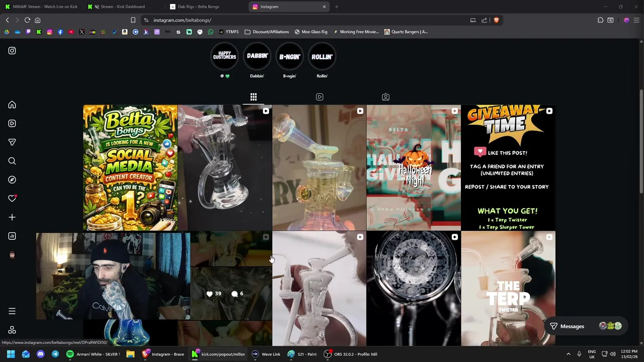Open the Amazon bookmark icon
This screenshot has width=644, height=362.
click(x=125, y=32)
